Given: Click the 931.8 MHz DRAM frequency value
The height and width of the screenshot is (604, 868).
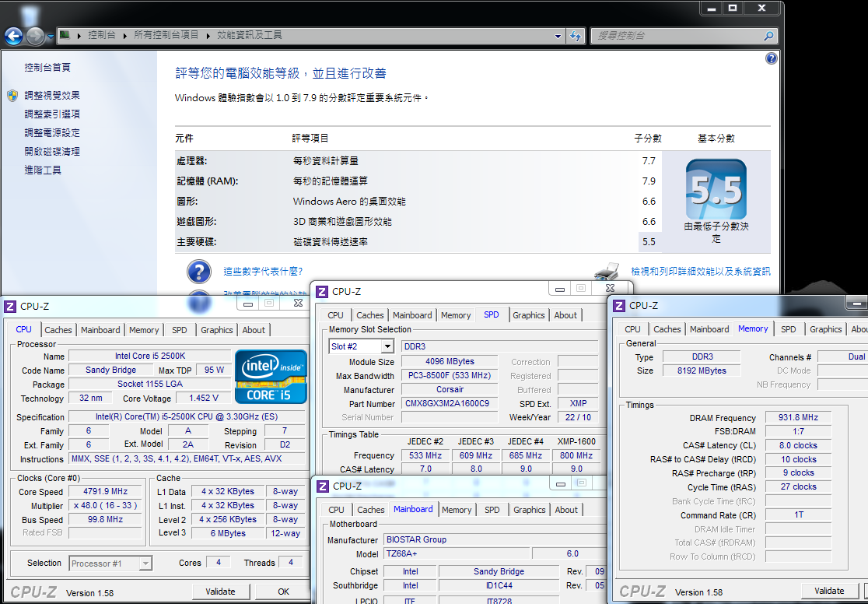Looking at the screenshot, I should click(798, 417).
